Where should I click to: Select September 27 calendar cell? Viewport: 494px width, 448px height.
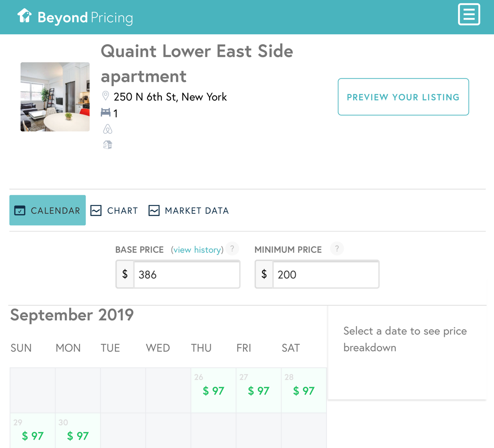click(259, 390)
